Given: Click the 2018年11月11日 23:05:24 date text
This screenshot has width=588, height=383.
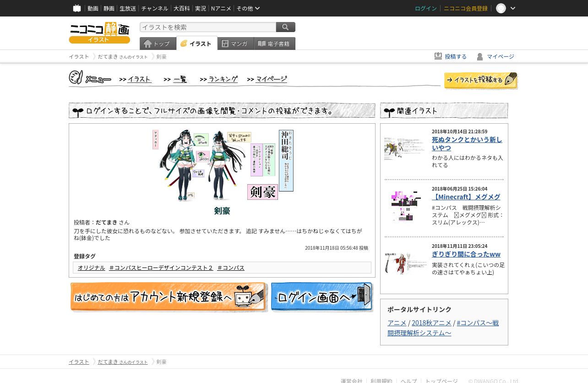Looking at the screenshot, I should pyautogui.click(x=459, y=246).
